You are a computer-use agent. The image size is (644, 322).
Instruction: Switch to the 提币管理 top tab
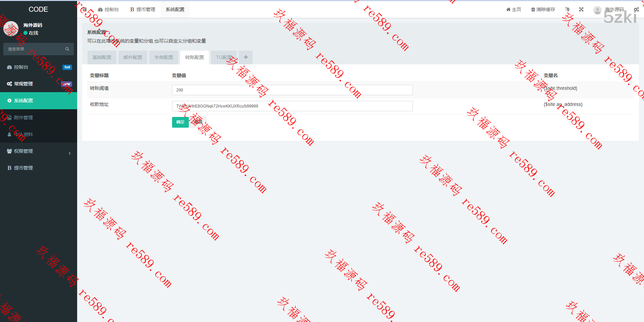[143, 9]
